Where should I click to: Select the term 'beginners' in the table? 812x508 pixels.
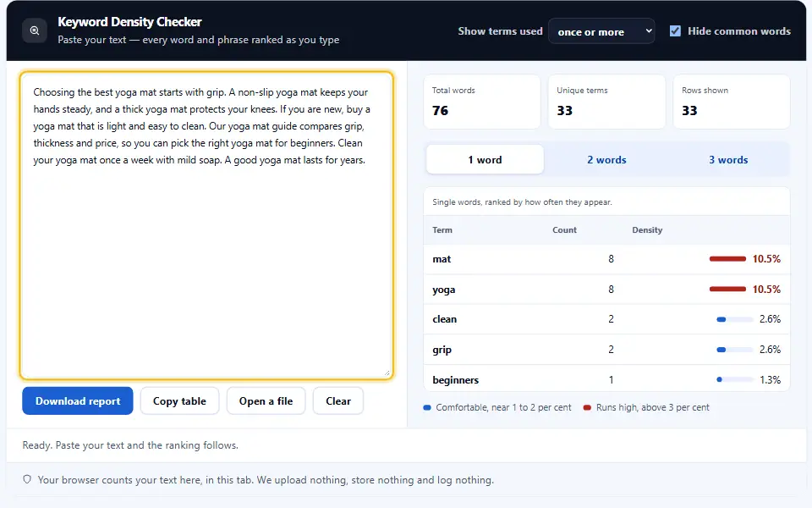(x=456, y=380)
